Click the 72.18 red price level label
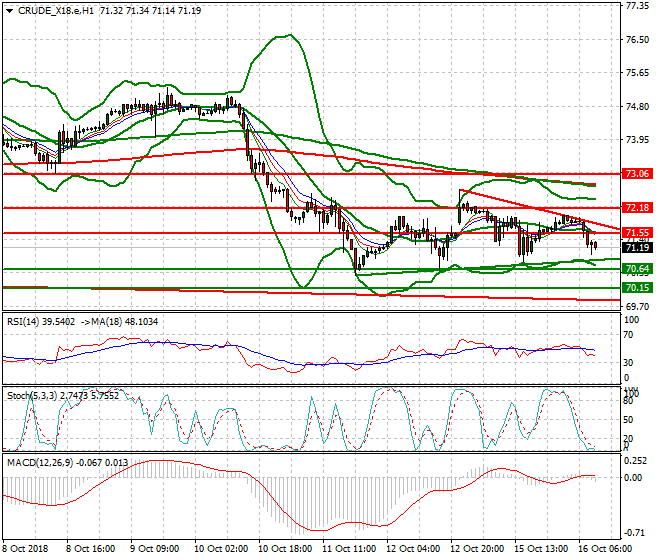This screenshot has width=660, height=560. (x=638, y=208)
